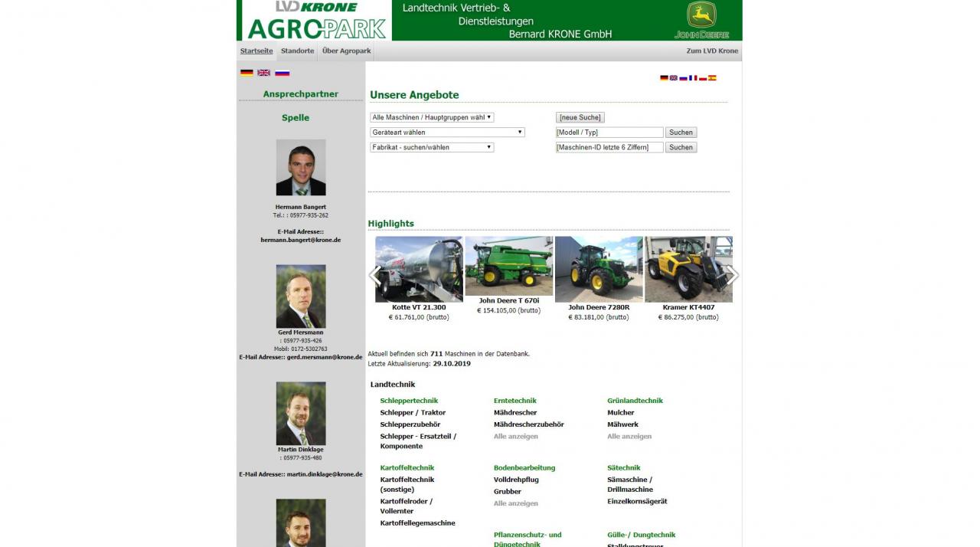Viewport: 980px width, 547px height.
Task: Open 'Kartoffelroder / Vollernter' link
Action: tap(407, 506)
